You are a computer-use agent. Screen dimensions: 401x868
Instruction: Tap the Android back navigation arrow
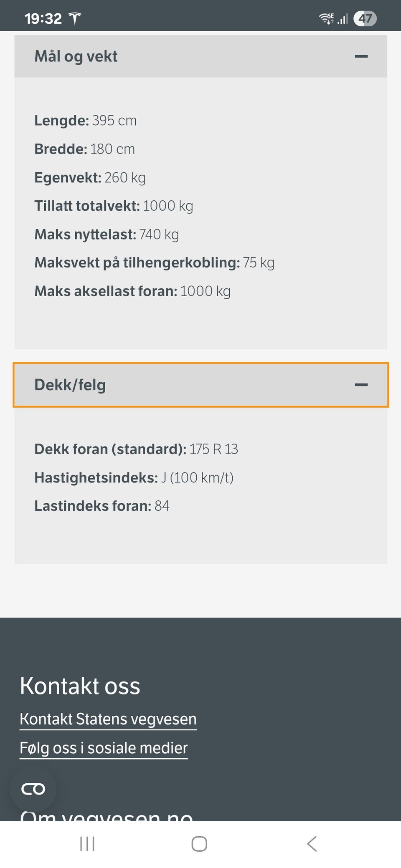(x=312, y=844)
